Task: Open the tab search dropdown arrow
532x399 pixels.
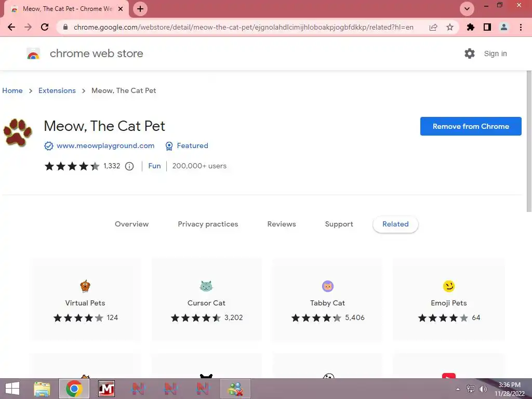Action: [x=467, y=9]
